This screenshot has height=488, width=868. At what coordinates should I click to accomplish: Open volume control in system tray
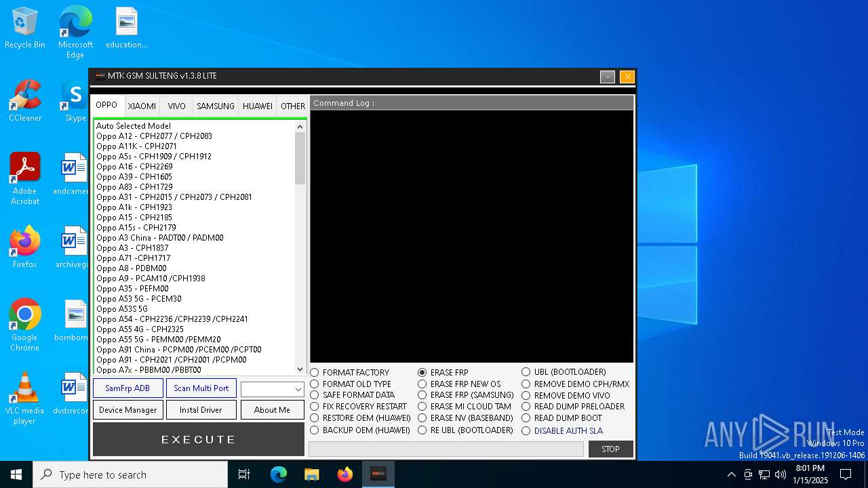coord(781,474)
